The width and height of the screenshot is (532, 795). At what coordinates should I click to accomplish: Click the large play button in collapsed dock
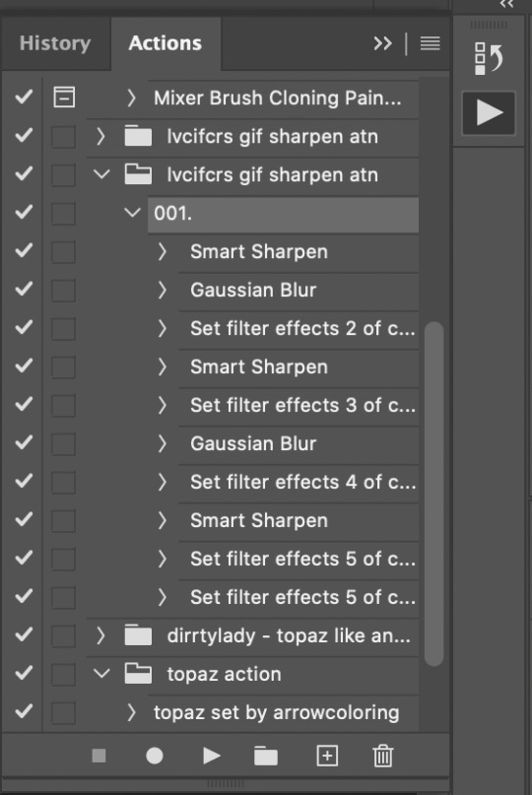(489, 112)
